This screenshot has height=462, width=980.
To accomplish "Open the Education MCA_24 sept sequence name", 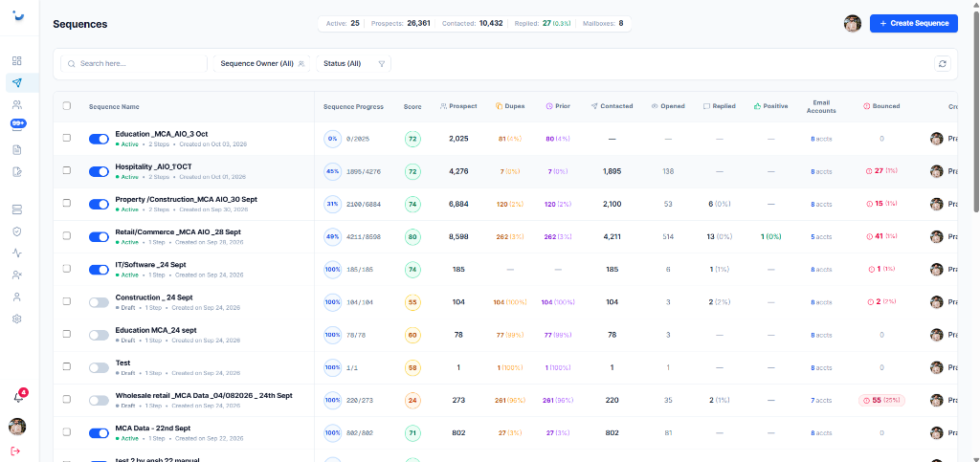I will [154, 330].
